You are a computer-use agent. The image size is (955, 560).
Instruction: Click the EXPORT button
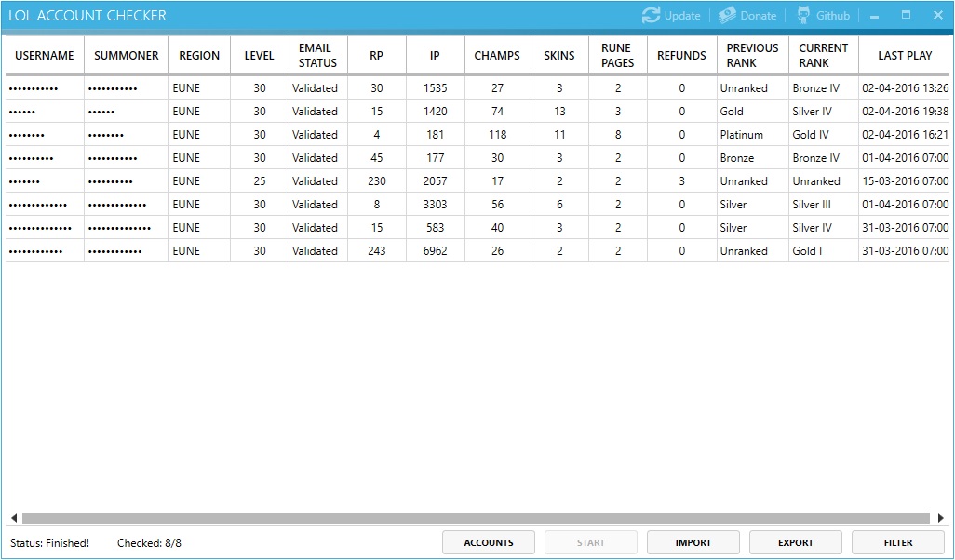tap(796, 542)
